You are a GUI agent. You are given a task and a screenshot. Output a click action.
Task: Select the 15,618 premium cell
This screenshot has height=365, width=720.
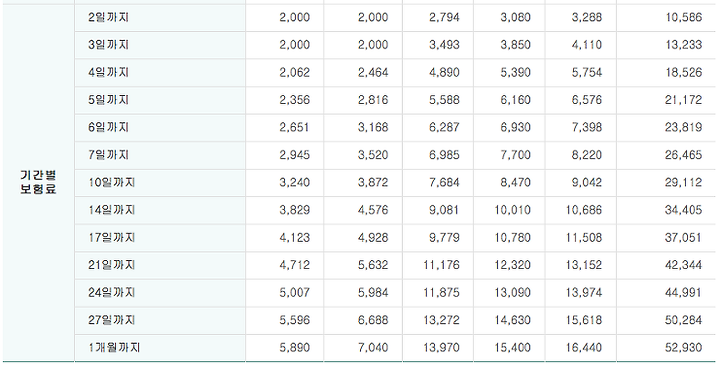pyautogui.click(x=584, y=320)
